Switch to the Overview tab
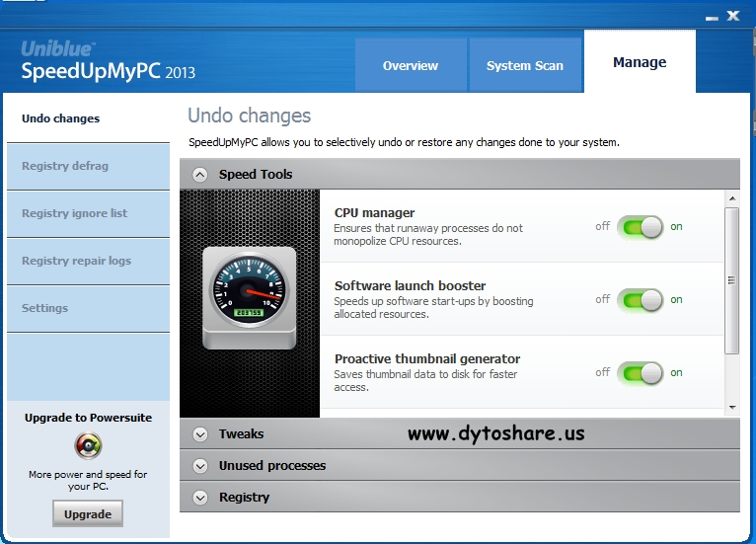The height and width of the screenshot is (544, 756). [x=411, y=65]
